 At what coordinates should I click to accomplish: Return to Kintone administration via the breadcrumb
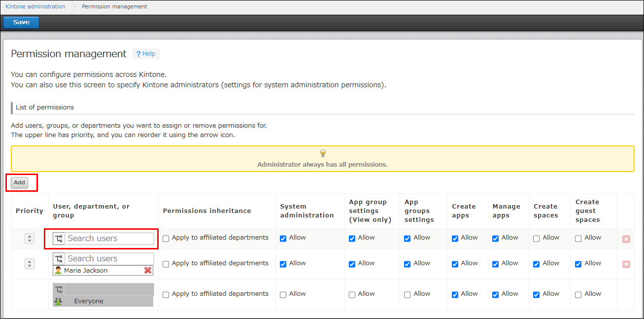tap(35, 6)
